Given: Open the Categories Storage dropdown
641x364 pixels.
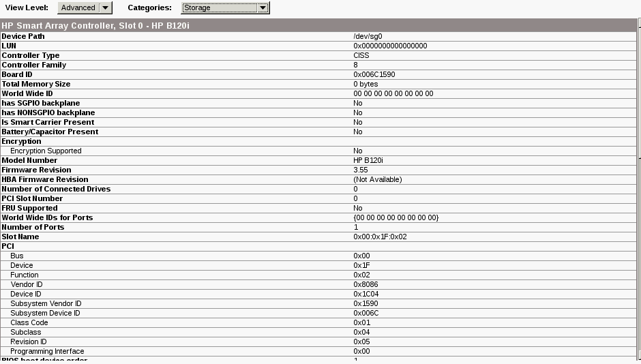Looking at the screenshot, I should click(225, 7).
